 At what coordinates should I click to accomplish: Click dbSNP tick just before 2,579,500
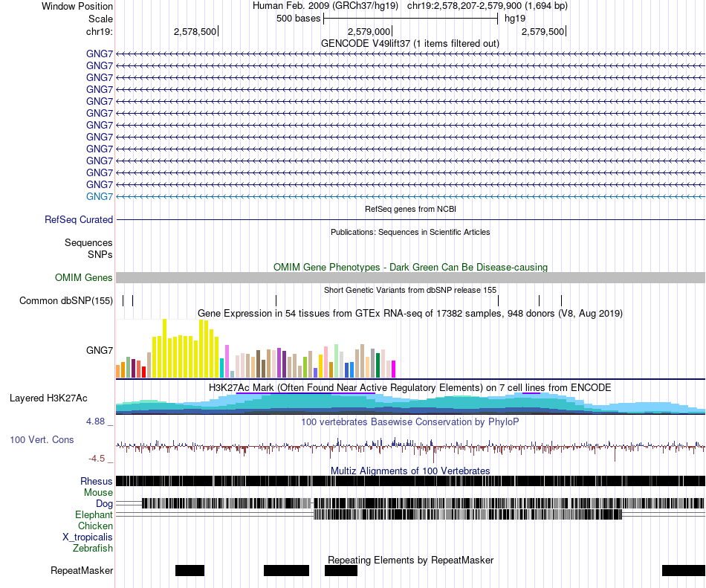click(x=562, y=301)
